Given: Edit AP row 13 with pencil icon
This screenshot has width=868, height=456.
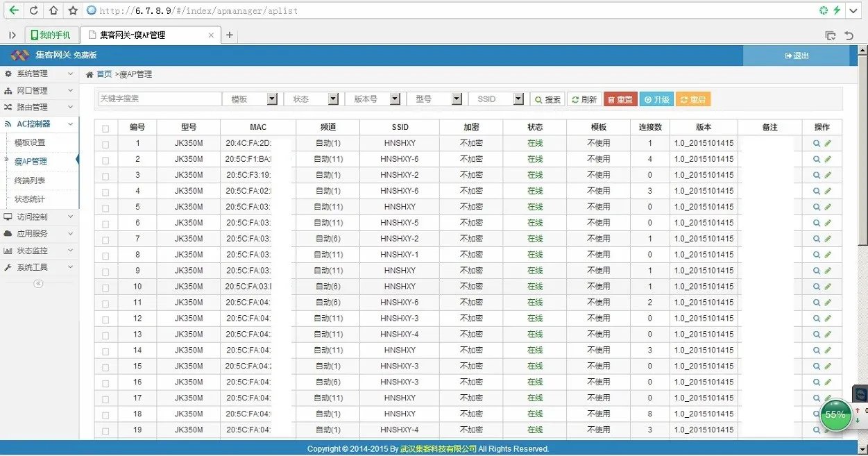Looking at the screenshot, I should coord(828,335).
